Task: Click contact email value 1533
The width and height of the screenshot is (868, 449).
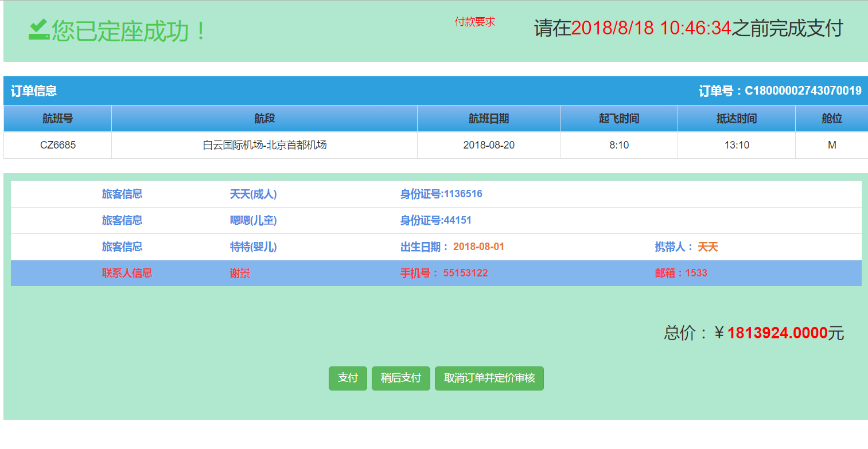Action: tap(696, 273)
